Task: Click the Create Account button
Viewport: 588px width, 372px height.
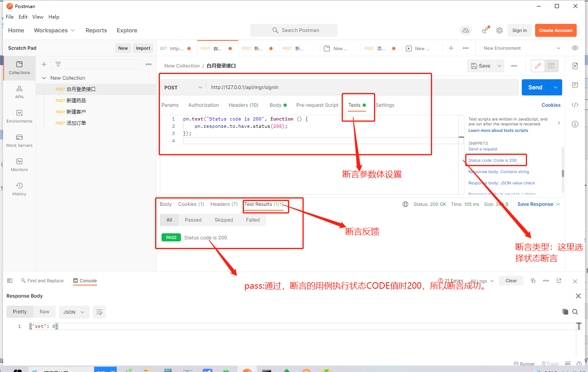Action: 556,30
